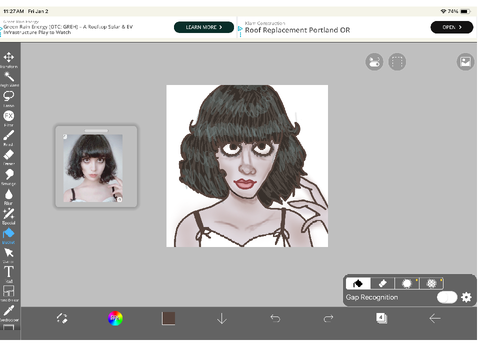Switch to eraser bucket mode tab

pyautogui.click(x=383, y=283)
